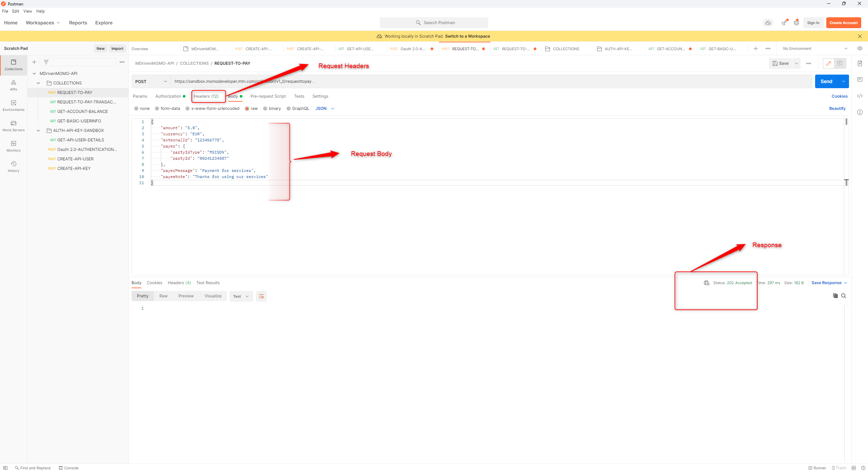The height and width of the screenshot is (472, 868).
Task: Select the binary body type radio
Action: (265, 109)
